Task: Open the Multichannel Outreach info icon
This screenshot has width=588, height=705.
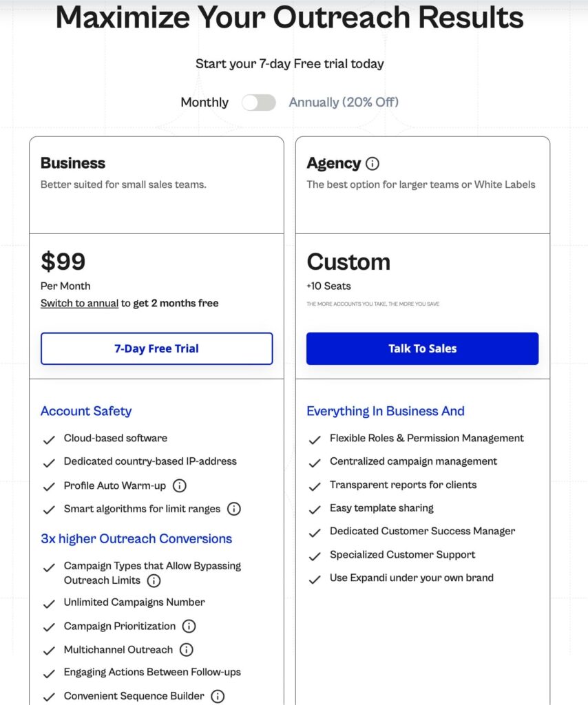Action: (x=186, y=650)
